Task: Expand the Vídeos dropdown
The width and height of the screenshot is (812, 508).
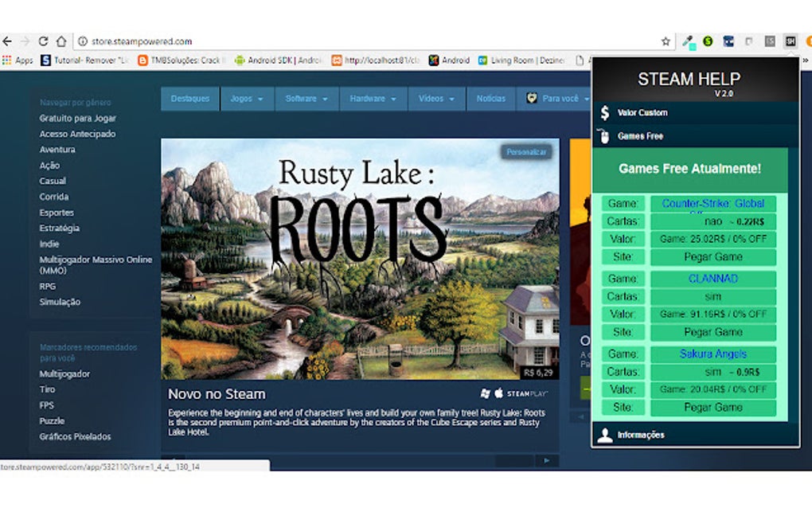Action: (436, 99)
